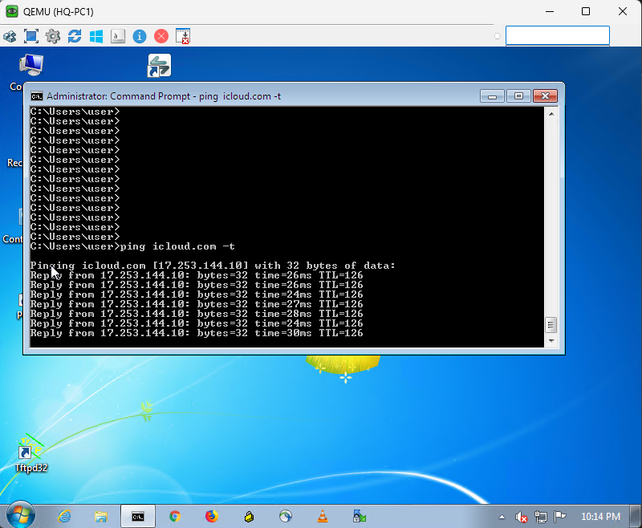Click the fullscreen icon in QEMU toolbar
The image size is (642, 528).
[x=31, y=36]
